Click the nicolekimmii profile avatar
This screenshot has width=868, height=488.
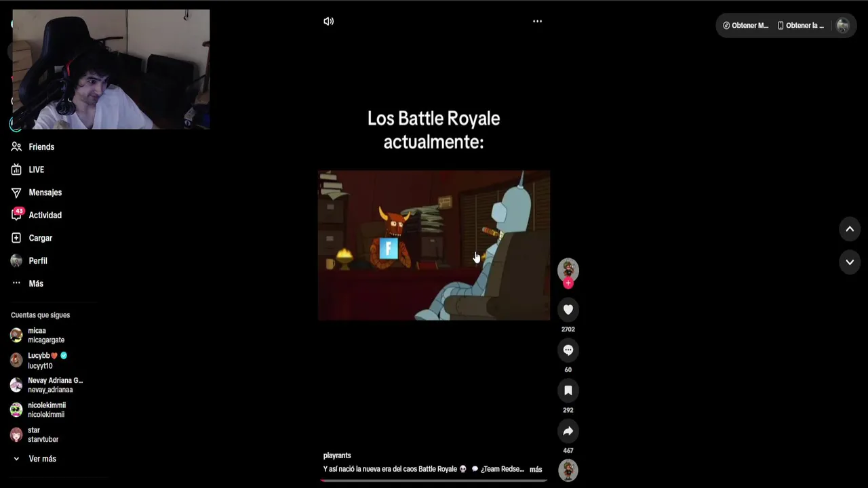tap(16, 410)
